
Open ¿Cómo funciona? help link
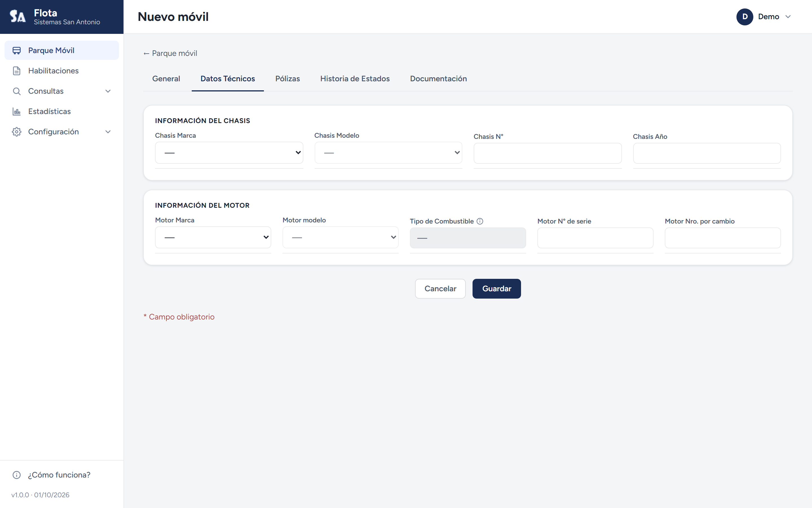click(62, 475)
